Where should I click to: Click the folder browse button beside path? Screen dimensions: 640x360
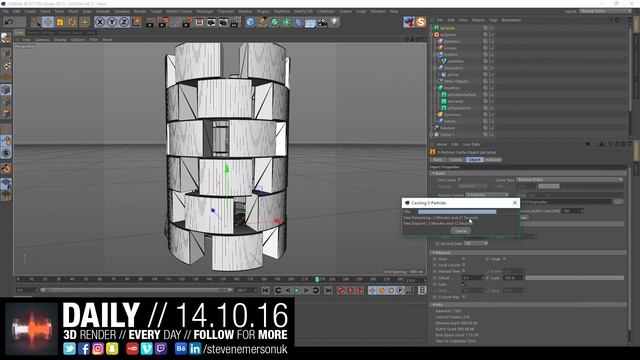pyautogui.click(x=618, y=201)
